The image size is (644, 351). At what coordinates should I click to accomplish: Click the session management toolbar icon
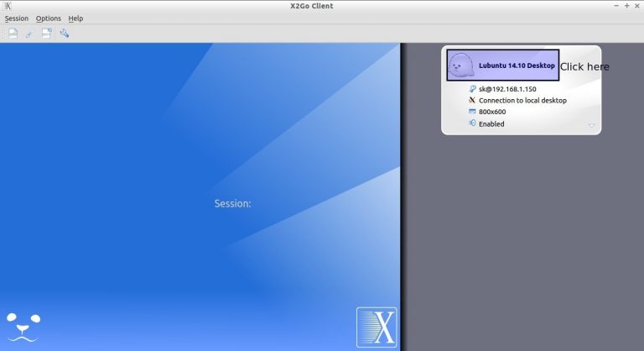tap(46, 34)
